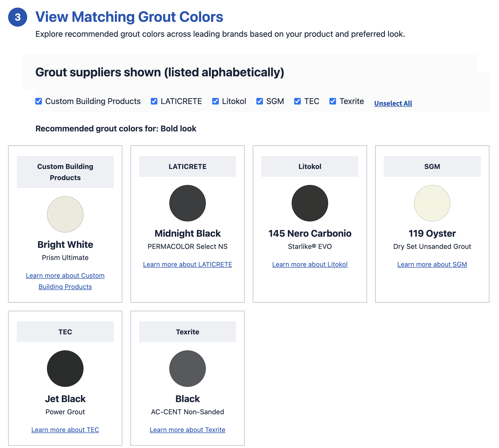Pick the 145 Nero Carbonio swatch

pos(310,203)
